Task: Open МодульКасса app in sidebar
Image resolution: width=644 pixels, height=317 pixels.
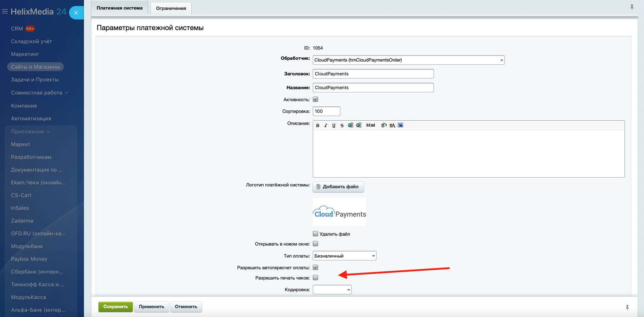Action: pos(28,297)
